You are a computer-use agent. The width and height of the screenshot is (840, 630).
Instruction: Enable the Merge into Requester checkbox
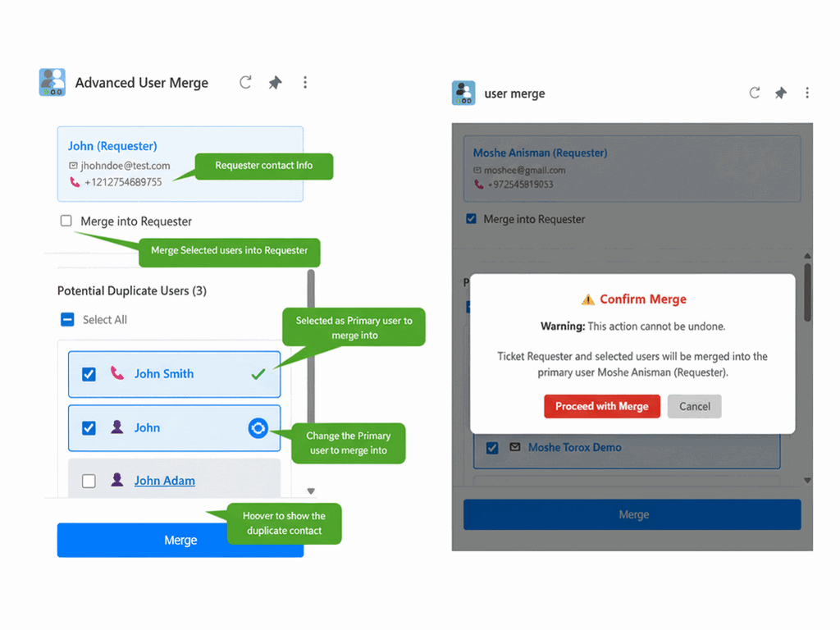coord(66,221)
